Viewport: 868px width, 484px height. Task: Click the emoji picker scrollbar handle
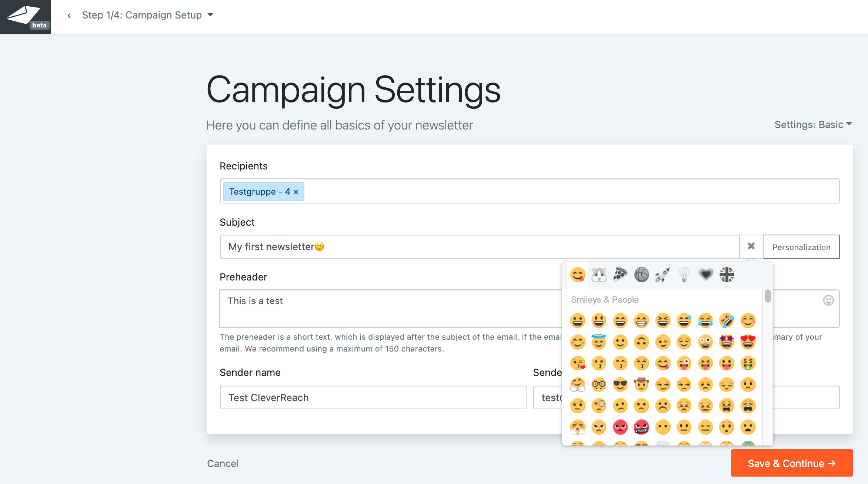click(768, 296)
